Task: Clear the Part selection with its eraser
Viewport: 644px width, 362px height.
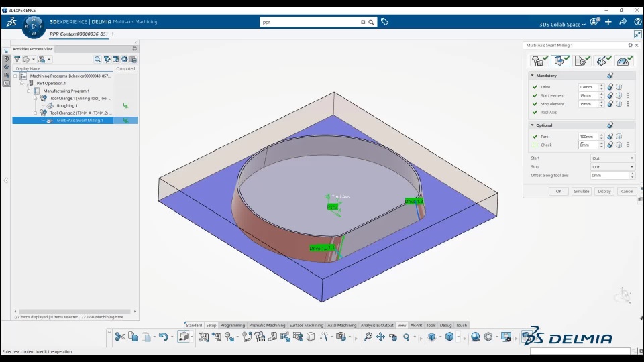Action: pos(610,136)
